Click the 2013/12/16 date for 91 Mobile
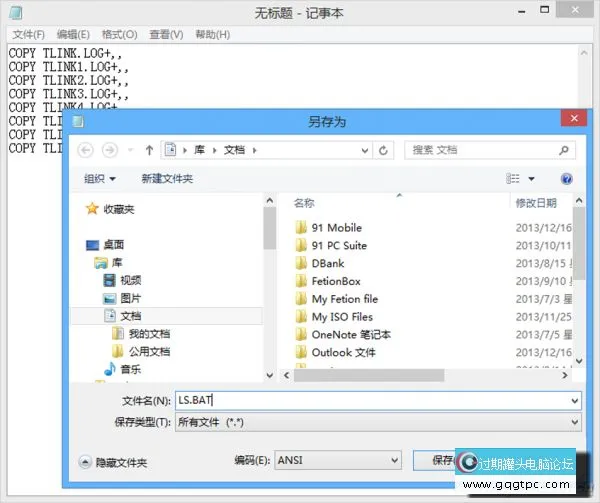The image size is (600, 503). click(x=543, y=228)
